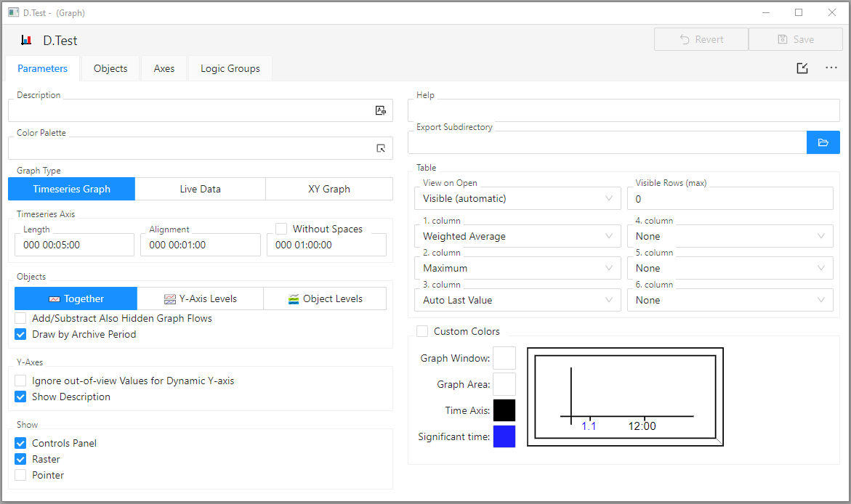Screen dimensions: 851x504
Task: Select Y-Axis Levels objects mode
Action: coord(200,298)
